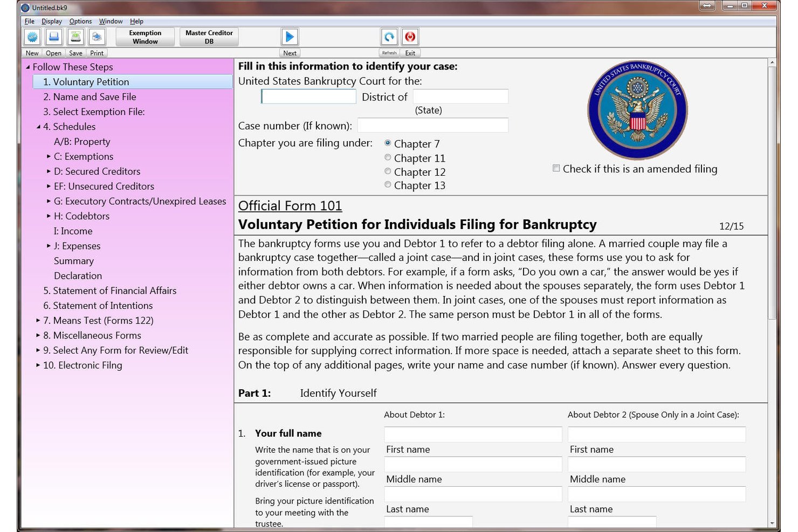Screen dimensions: 798x532
Task: Open 6. Statement of Intentions
Action: pos(98,306)
